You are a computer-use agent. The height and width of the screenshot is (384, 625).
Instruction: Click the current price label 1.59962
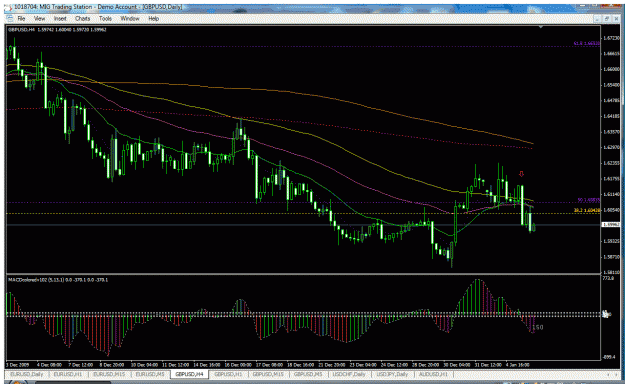tap(611, 225)
